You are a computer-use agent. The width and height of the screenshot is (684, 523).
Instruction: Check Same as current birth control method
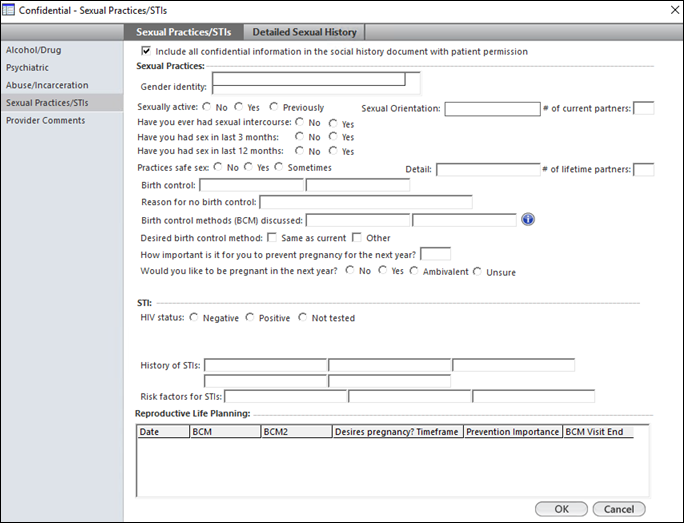pyautogui.click(x=272, y=237)
